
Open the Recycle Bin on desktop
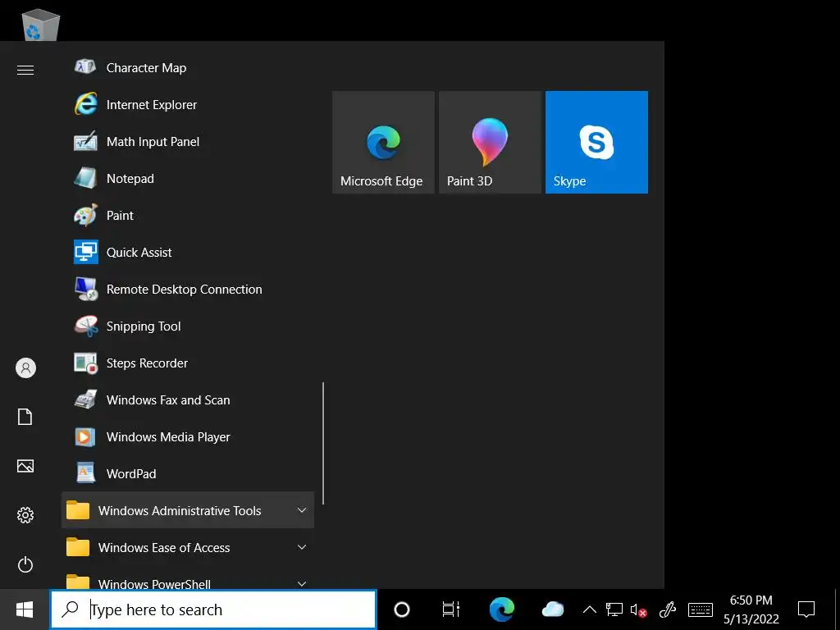click(41, 24)
